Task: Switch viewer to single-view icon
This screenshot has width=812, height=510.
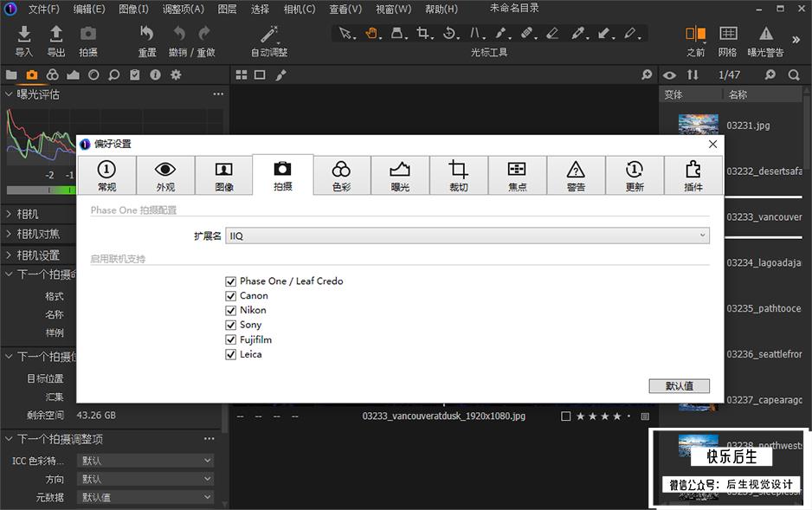Action: click(260, 75)
